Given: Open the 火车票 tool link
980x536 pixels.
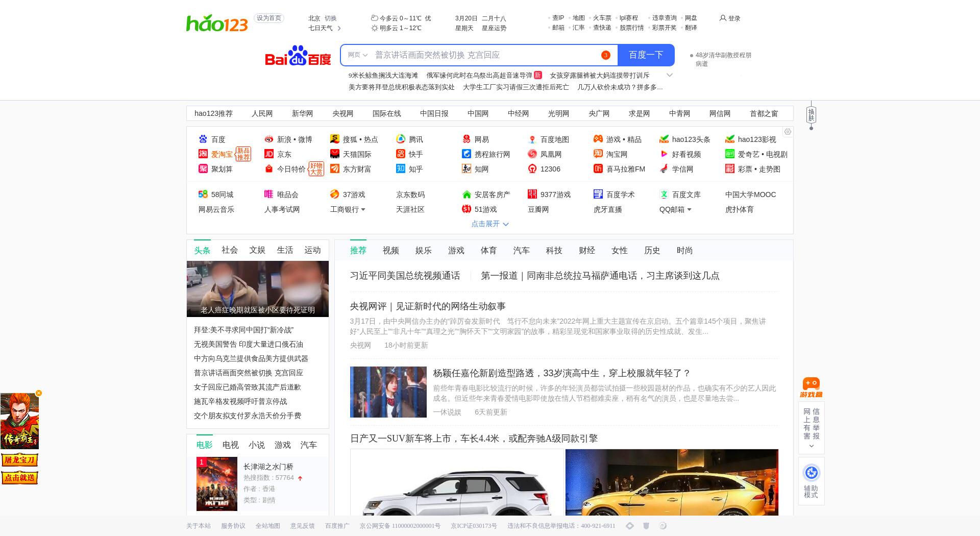Looking at the screenshot, I should pos(602,18).
